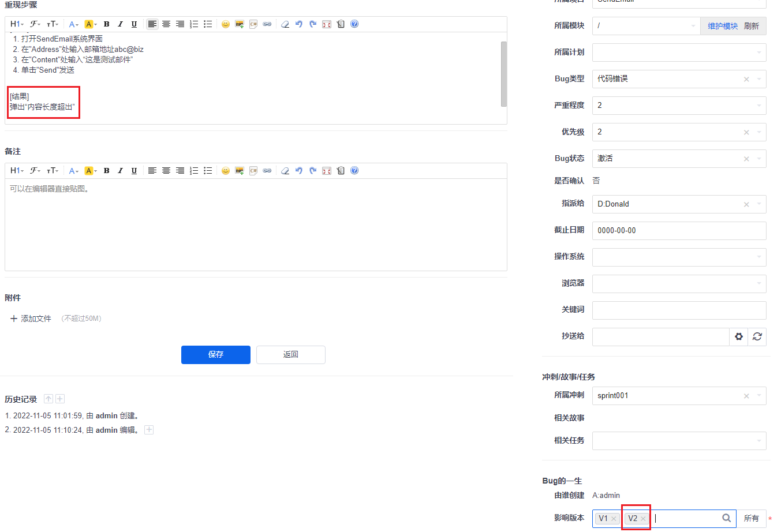Undo last edit in 备注 editor
Viewport: 781px width, 532px height.
pos(299,171)
